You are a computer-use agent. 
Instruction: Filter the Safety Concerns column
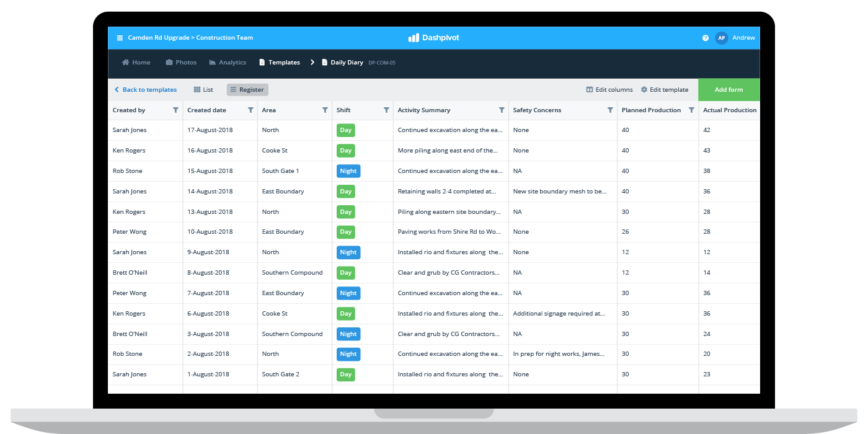pyautogui.click(x=610, y=110)
